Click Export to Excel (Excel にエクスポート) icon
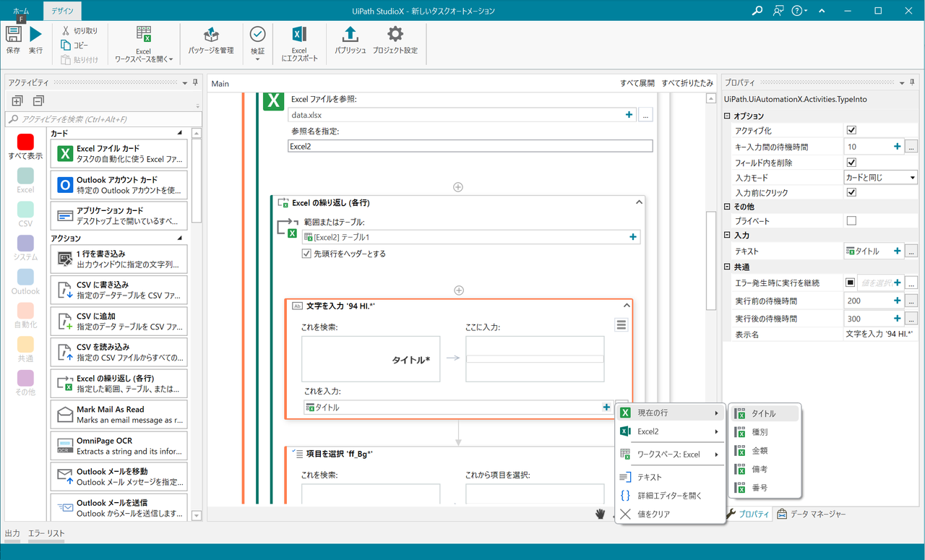 click(299, 35)
